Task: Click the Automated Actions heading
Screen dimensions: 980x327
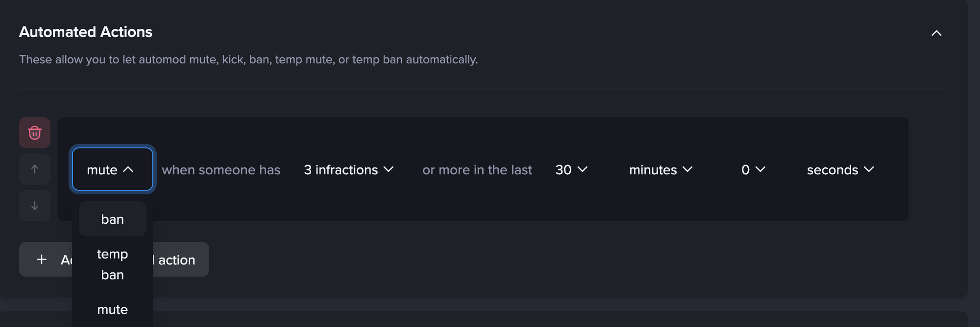Action: tap(86, 32)
